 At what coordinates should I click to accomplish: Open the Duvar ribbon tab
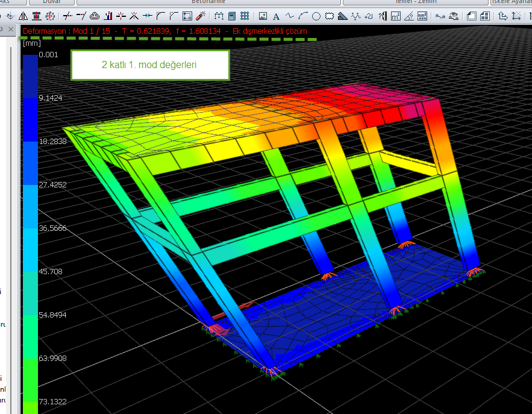(x=52, y=2)
